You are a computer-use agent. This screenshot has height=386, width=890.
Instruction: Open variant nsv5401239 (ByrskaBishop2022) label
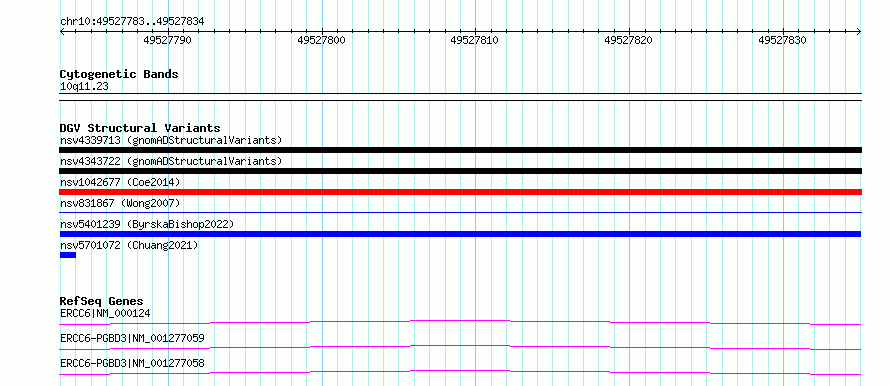click(x=146, y=224)
